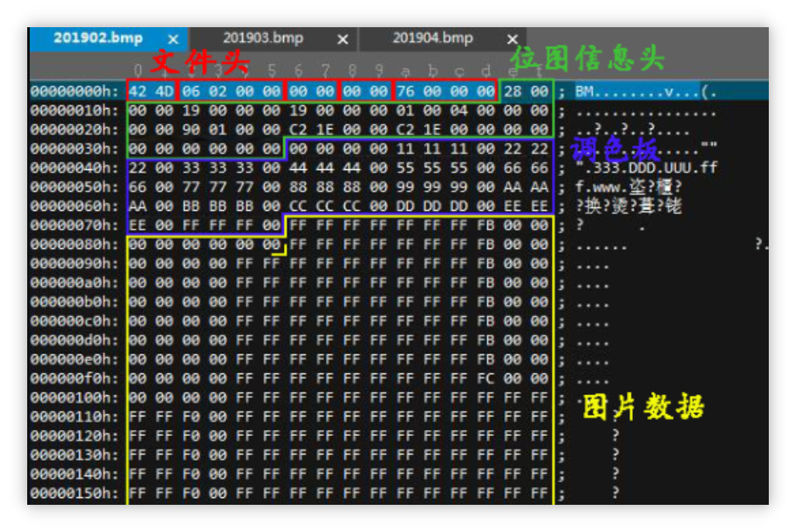
Task: Select the 28 byte starting bitmap info header
Action: tap(513, 91)
